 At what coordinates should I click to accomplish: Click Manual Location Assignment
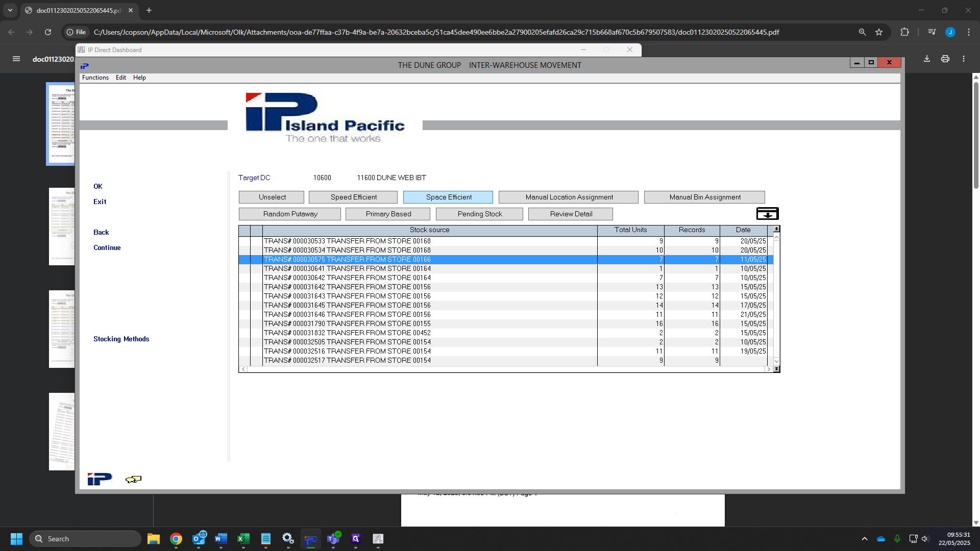(569, 197)
